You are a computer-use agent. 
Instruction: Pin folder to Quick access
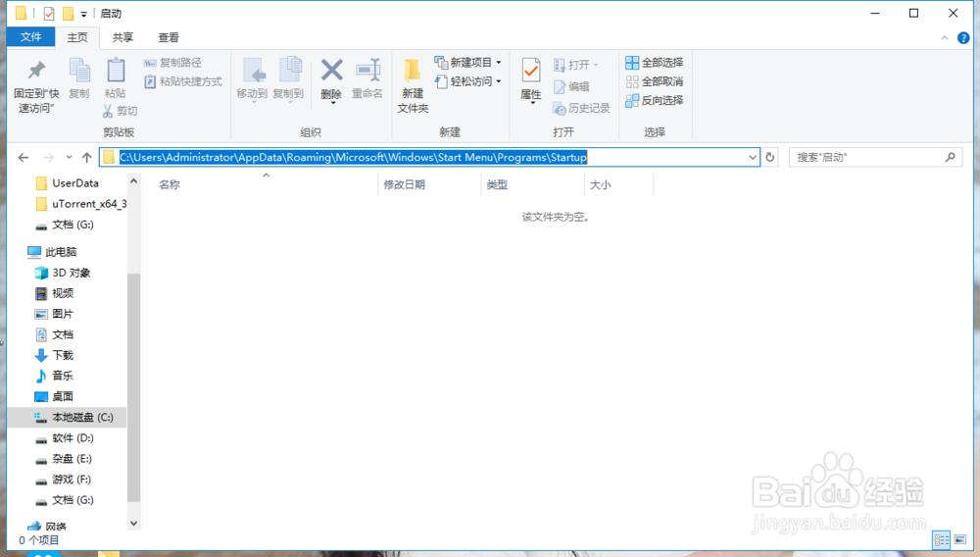click(36, 86)
